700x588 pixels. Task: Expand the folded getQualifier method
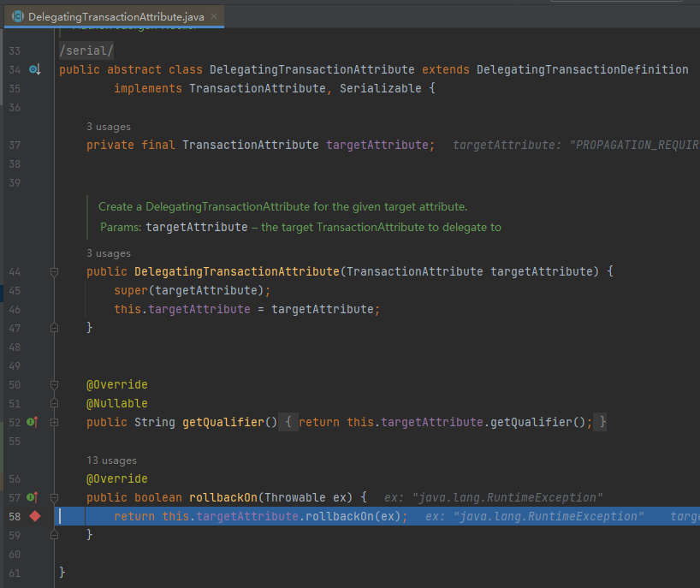tap(54, 422)
